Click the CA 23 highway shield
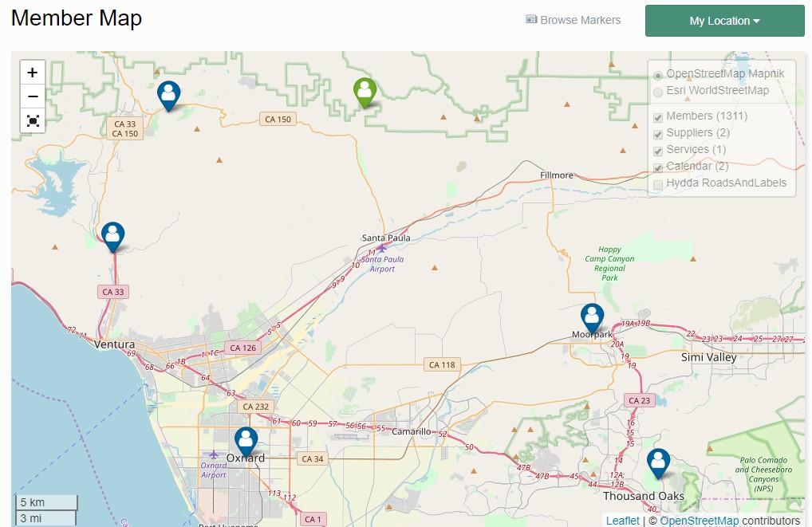 (x=639, y=400)
